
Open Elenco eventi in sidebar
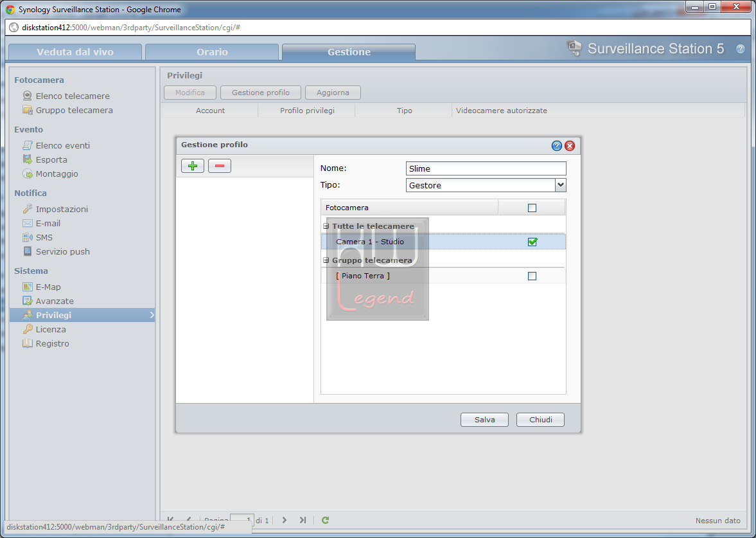(63, 145)
